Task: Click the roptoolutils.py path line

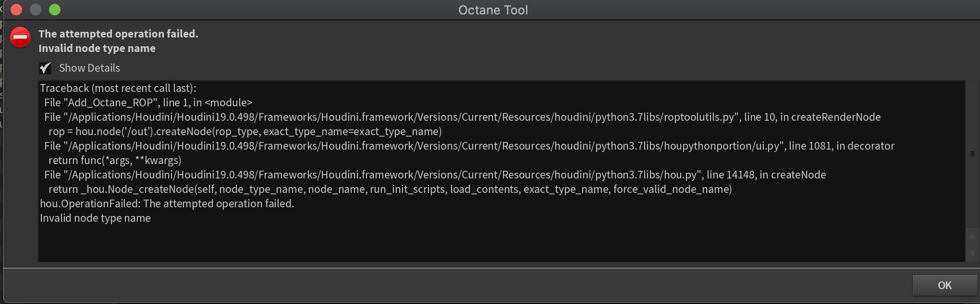Action: point(462,117)
